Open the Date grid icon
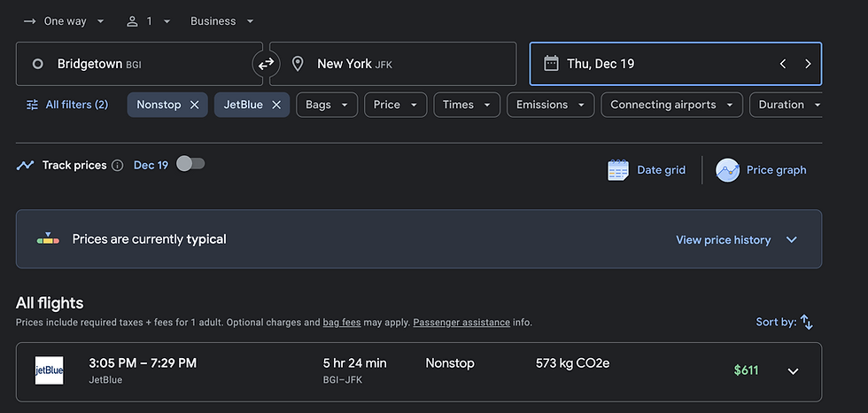868x413 pixels. pyautogui.click(x=618, y=170)
